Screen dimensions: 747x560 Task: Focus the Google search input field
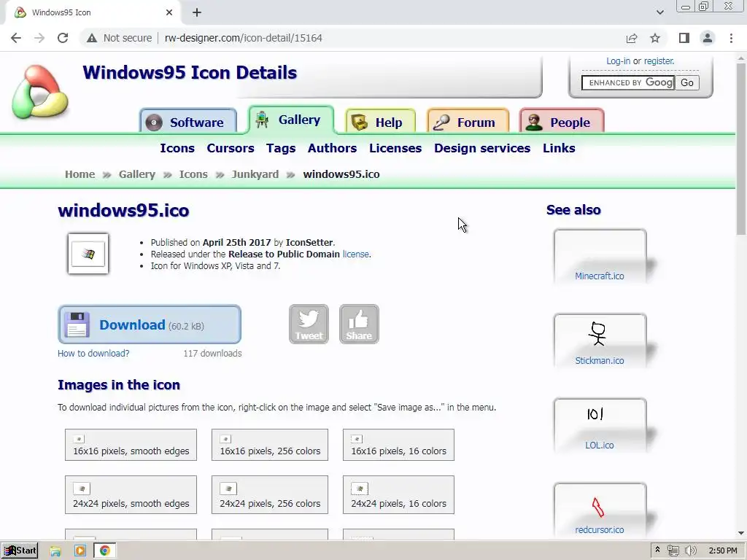point(628,82)
